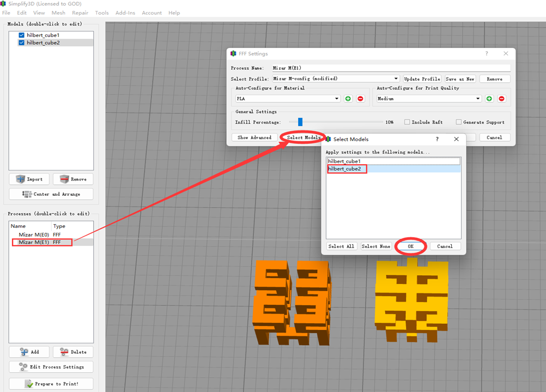Open the View menu

[x=39, y=13]
